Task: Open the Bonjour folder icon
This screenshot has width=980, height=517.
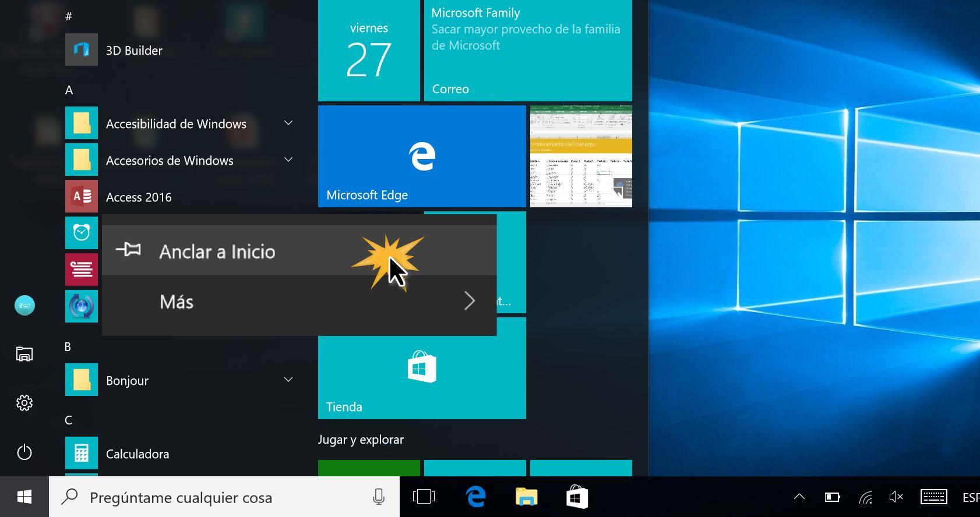Action: [82, 380]
